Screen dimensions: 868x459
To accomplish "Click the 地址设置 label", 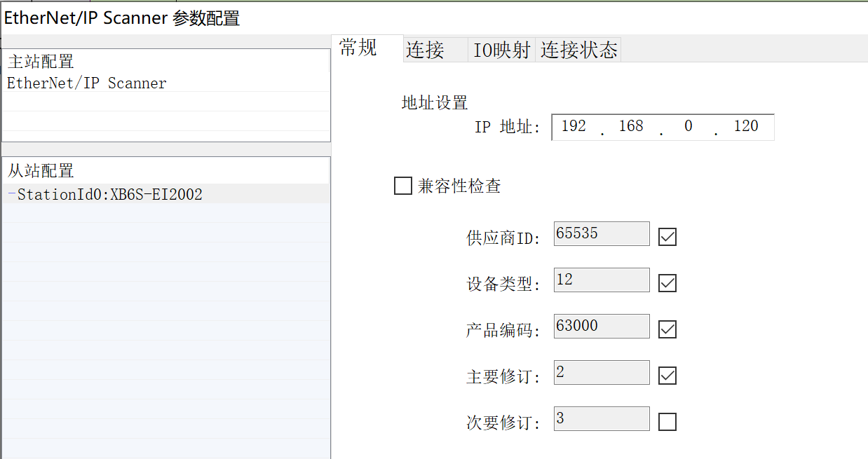I will (x=434, y=103).
